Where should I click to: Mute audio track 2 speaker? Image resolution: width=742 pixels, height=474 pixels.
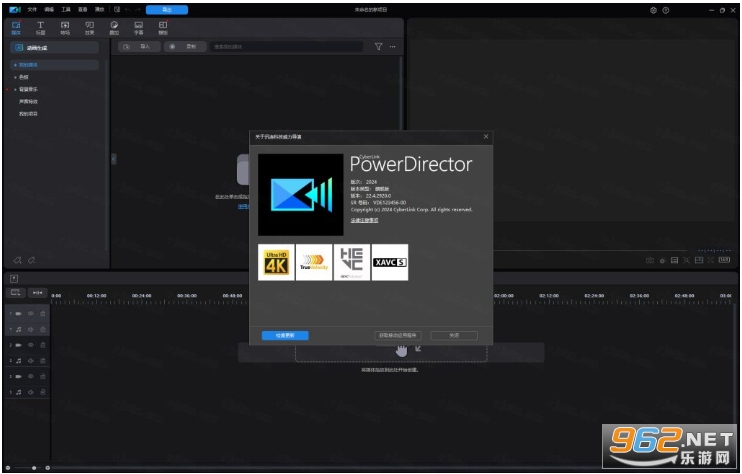[31, 360]
